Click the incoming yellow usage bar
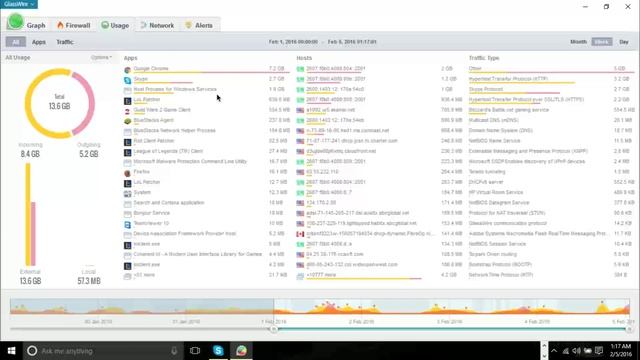This screenshot has width=640, height=360. pyautogui.click(x=28, y=214)
